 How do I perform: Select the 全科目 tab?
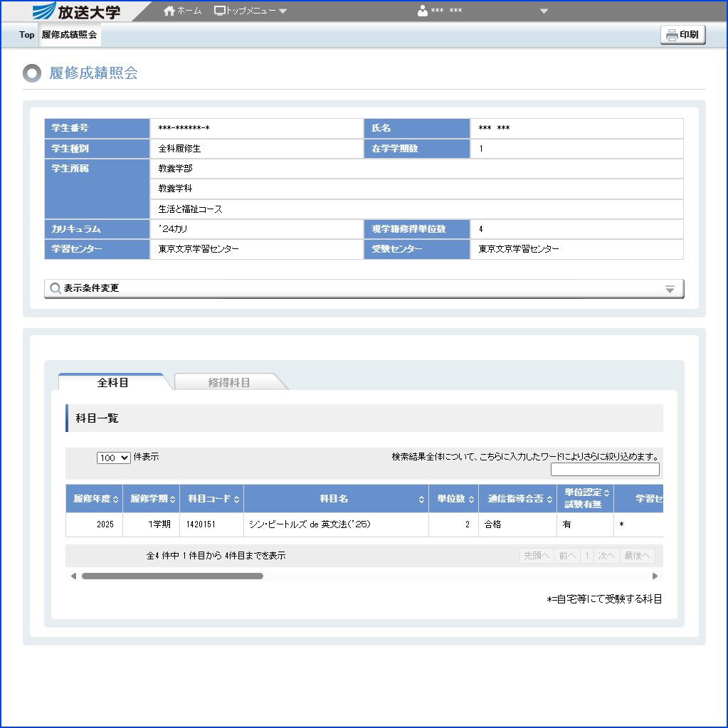coord(112,382)
